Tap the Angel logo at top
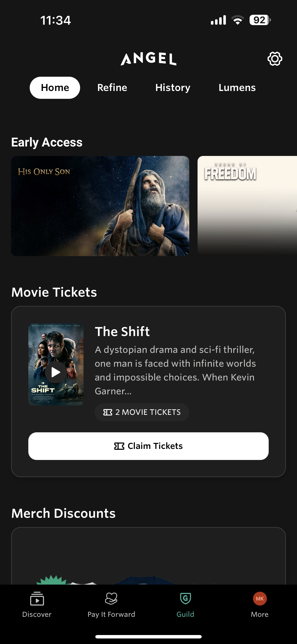Image resolution: width=297 pixels, height=644 pixels. coord(148,59)
